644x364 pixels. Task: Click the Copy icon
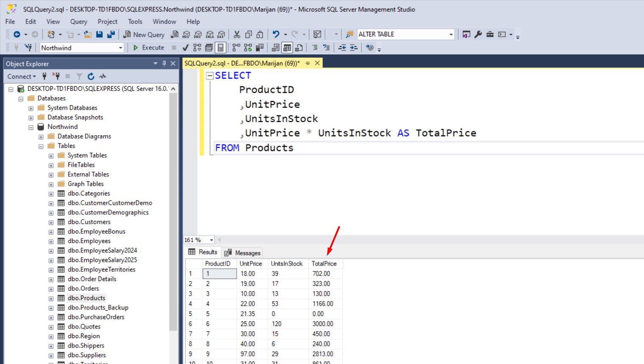click(248, 34)
